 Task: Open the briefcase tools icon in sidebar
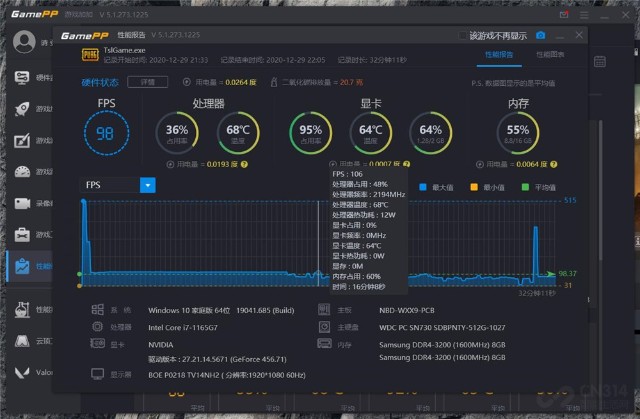(21, 235)
